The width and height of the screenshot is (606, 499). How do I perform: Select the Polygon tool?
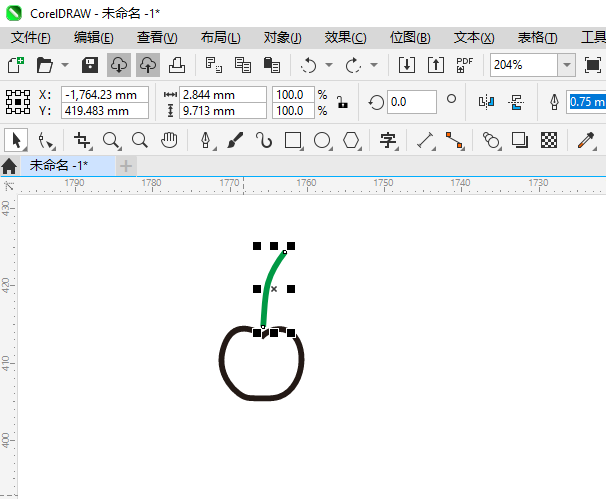click(x=351, y=140)
